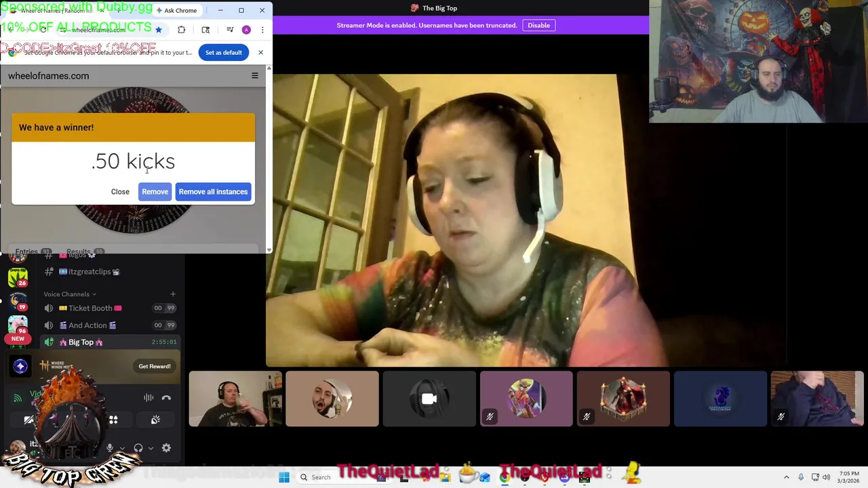Disable Streamer Mode in Discord banner
The height and width of the screenshot is (488, 868).
coord(539,25)
